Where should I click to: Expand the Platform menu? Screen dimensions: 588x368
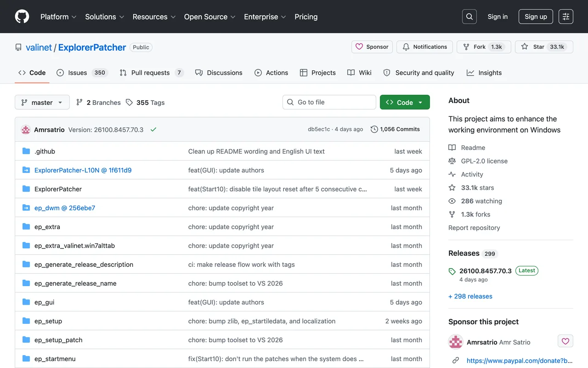click(x=58, y=17)
